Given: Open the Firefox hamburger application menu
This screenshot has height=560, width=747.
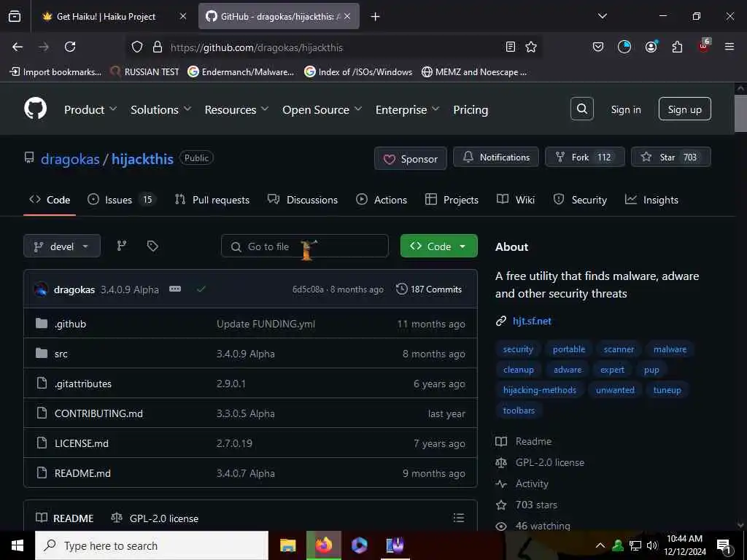Looking at the screenshot, I should [x=729, y=47].
